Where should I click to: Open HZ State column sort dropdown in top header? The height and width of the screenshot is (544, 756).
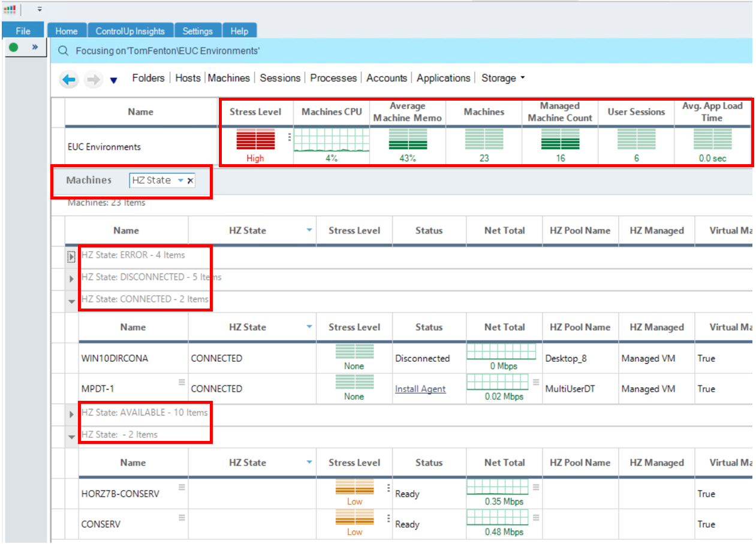pos(309,230)
